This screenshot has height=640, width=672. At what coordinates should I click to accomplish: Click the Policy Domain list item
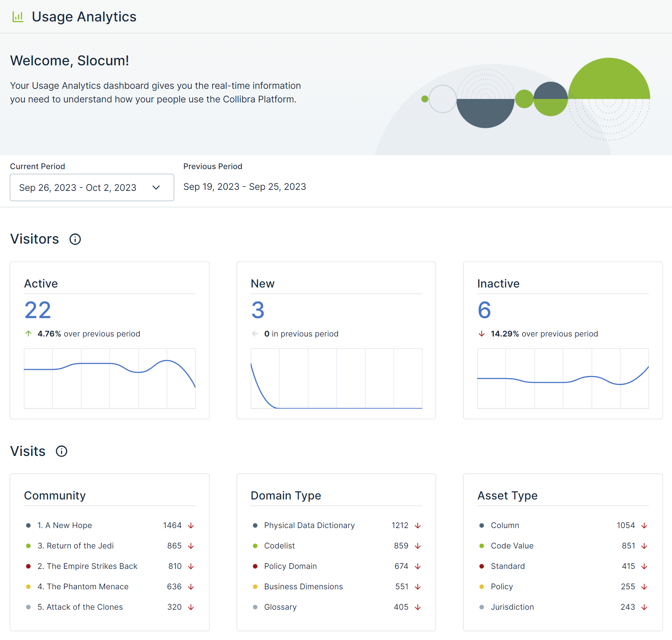pyautogui.click(x=290, y=566)
